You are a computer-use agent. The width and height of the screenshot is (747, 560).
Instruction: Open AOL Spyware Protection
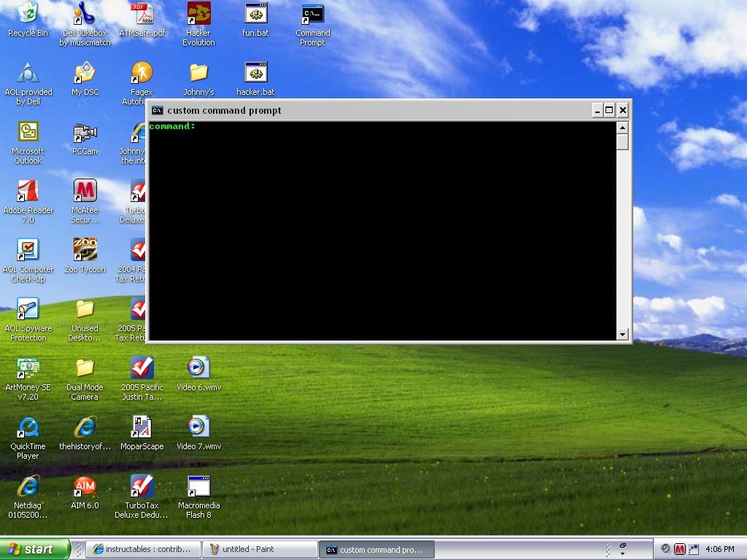[x=28, y=309]
